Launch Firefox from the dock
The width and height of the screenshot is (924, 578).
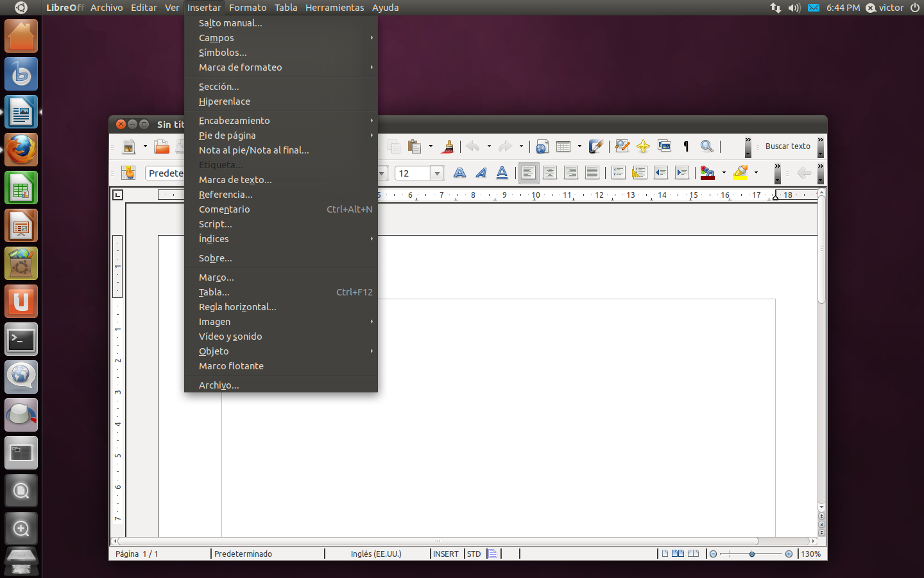(x=21, y=150)
